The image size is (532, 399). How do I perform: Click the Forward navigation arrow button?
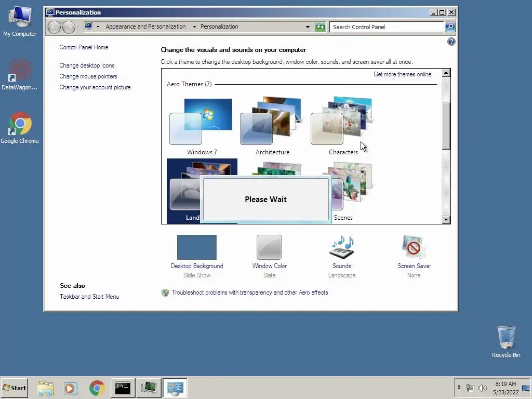(69, 27)
